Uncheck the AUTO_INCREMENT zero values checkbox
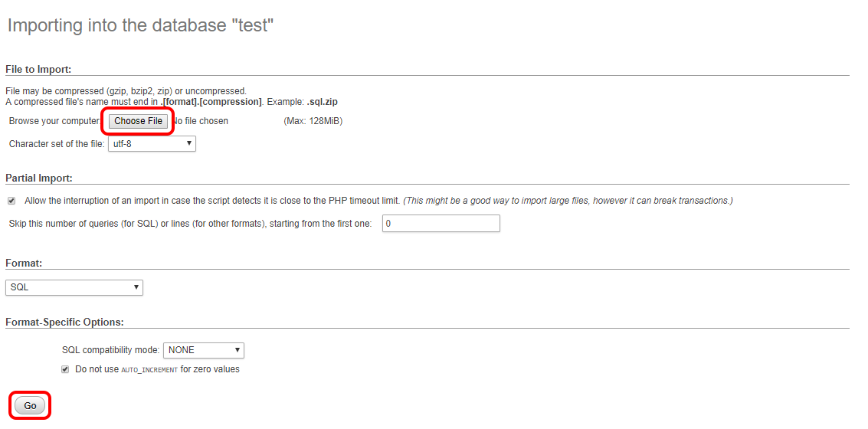This screenshot has width=868, height=429. click(66, 369)
